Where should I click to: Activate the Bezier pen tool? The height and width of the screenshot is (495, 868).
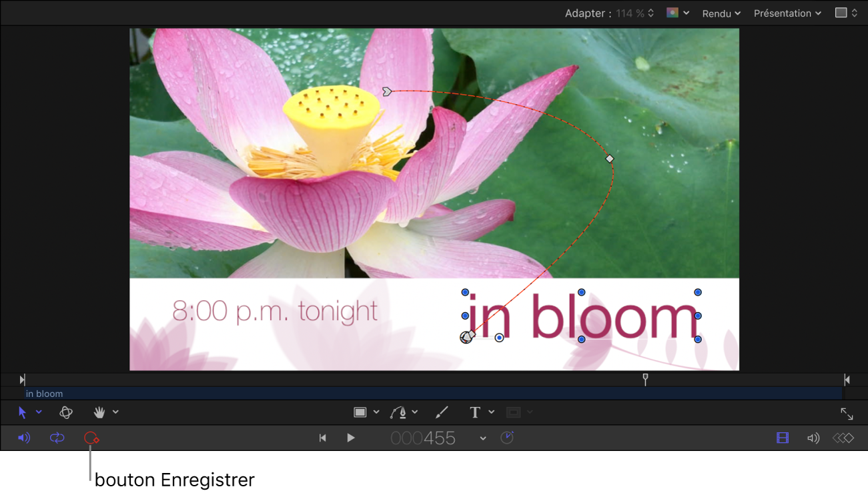[x=399, y=413]
